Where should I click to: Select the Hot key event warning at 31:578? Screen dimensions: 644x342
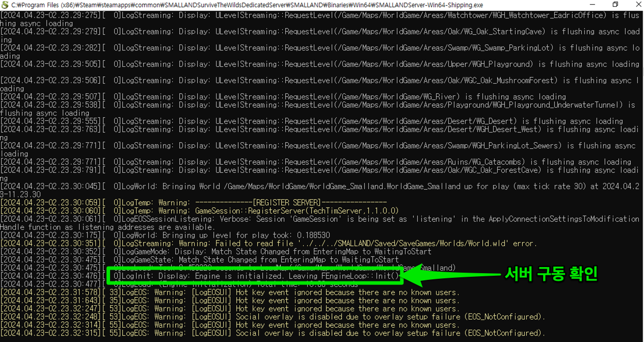[x=230, y=293]
